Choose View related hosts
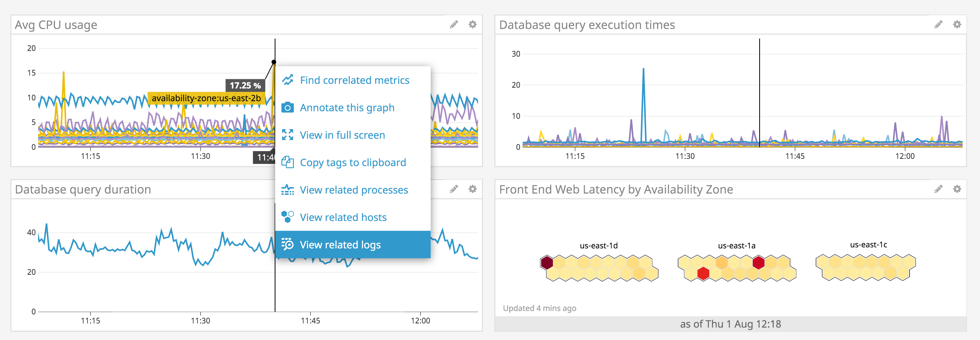980x340 pixels. pos(343,217)
